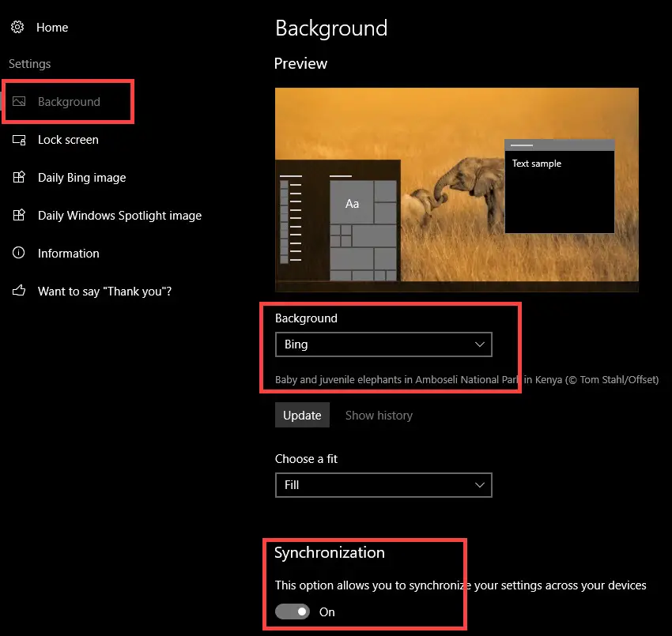Open the Show history link
672x636 pixels.
coord(379,415)
